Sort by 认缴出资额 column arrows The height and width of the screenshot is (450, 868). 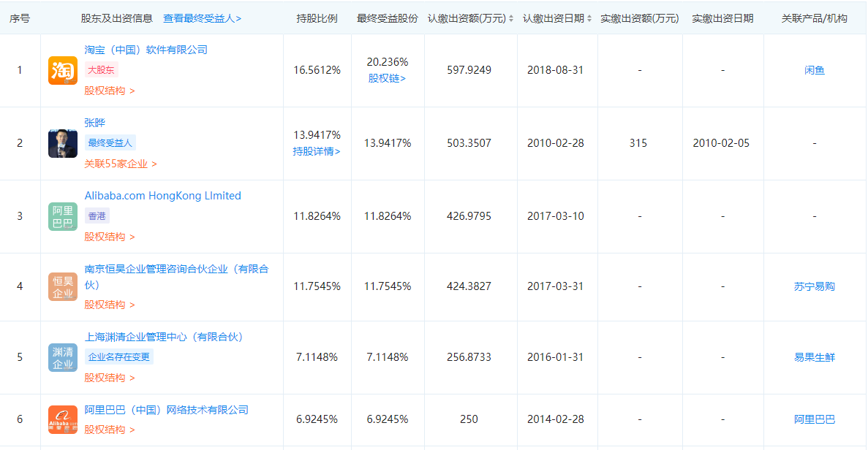click(511, 18)
